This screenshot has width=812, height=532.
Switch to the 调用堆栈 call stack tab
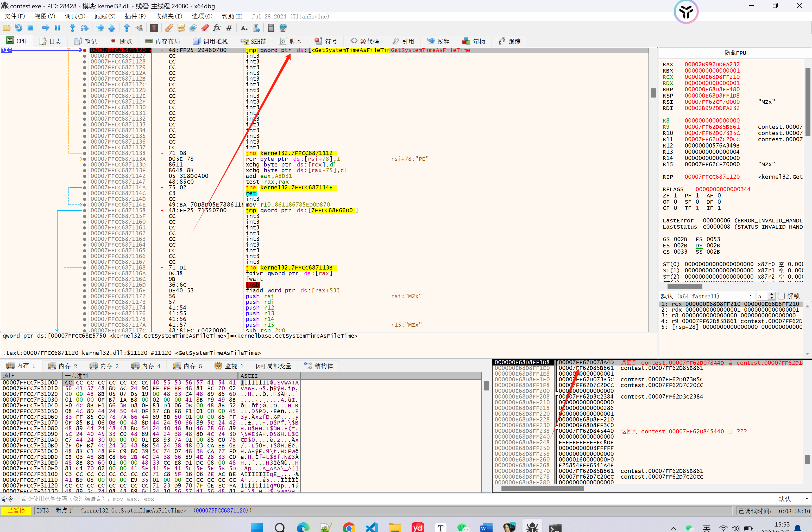[211, 41]
